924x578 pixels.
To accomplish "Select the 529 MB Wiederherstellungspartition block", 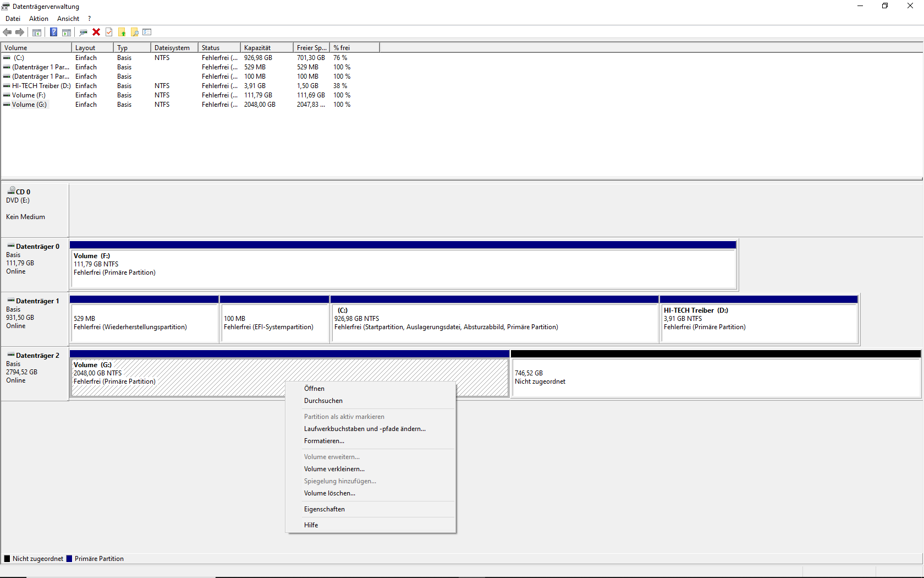I will pos(144,319).
